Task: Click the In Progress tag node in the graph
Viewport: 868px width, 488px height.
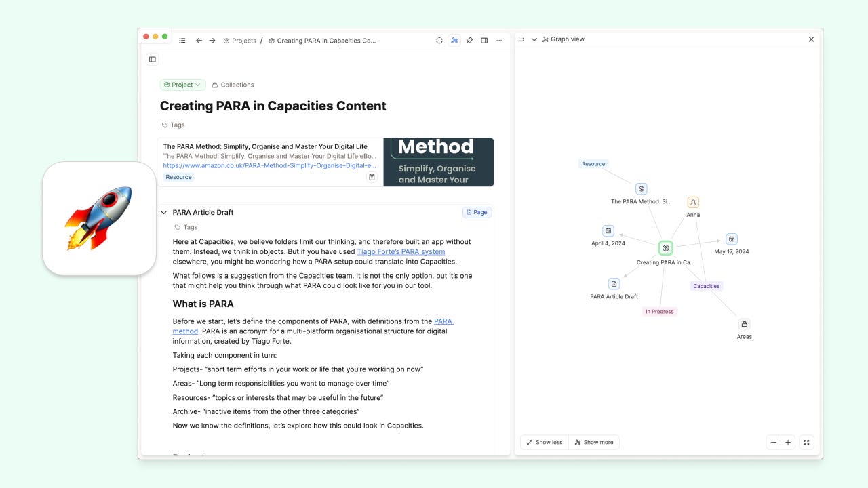Action: [x=659, y=311]
